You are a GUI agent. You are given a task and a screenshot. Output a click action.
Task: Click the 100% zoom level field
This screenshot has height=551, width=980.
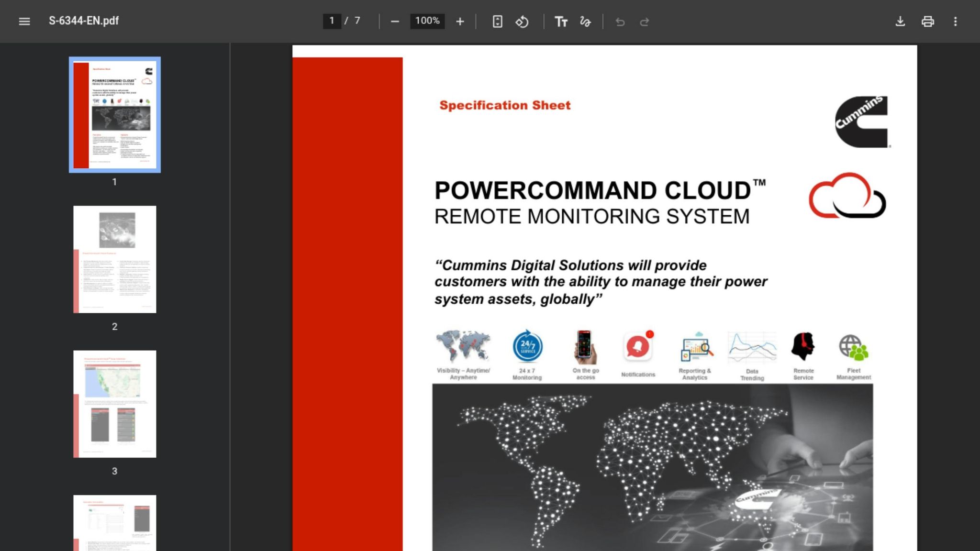point(427,21)
